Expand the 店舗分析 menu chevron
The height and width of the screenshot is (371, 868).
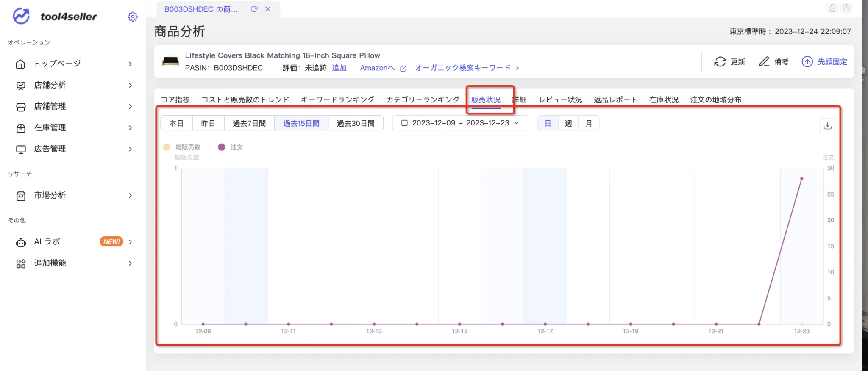click(130, 86)
